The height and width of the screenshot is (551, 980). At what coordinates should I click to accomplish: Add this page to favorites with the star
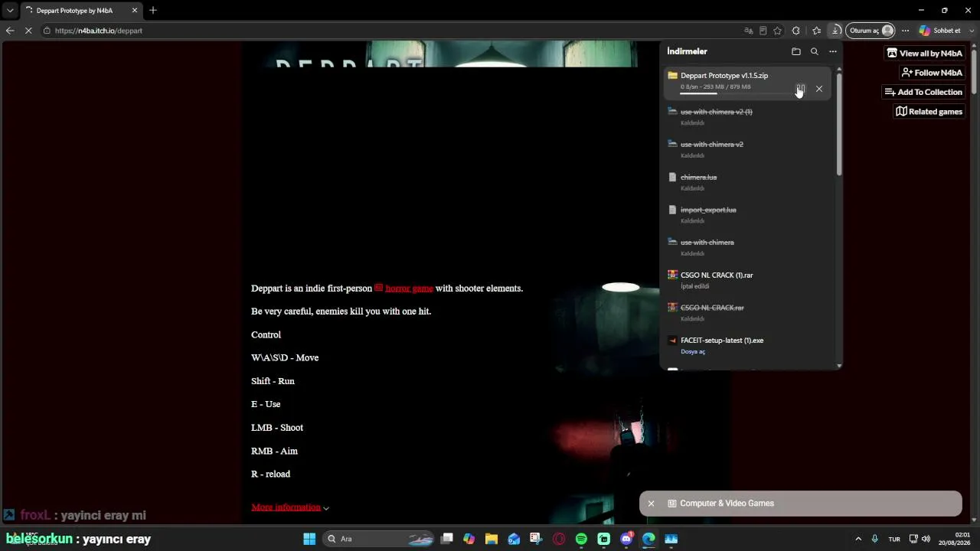778,31
